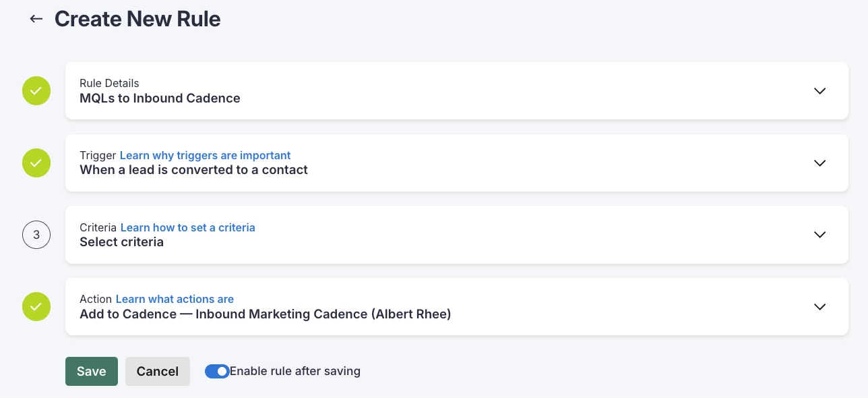868x398 pixels.
Task: Cancel rule creation
Action: pyautogui.click(x=158, y=371)
